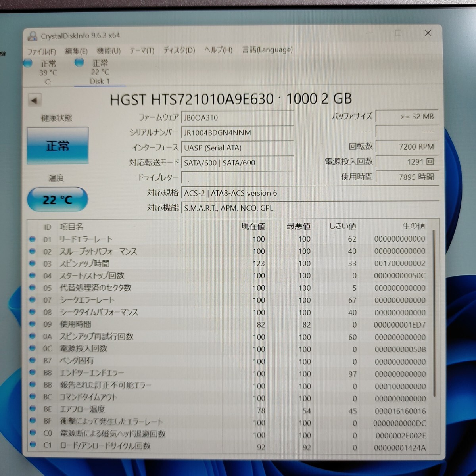Open the テーマ(T) menu
This screenshot has height=476, width=476.
tap(141, 50)
